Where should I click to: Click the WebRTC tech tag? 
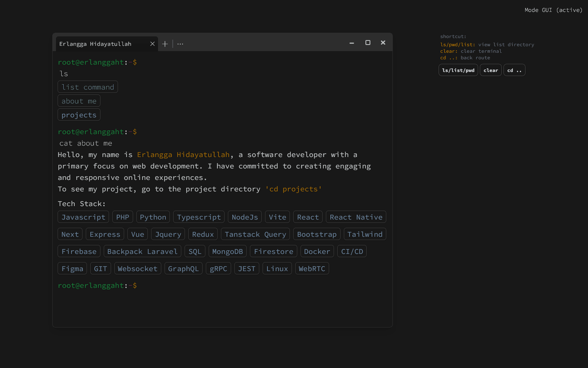[x=312, y=269]
